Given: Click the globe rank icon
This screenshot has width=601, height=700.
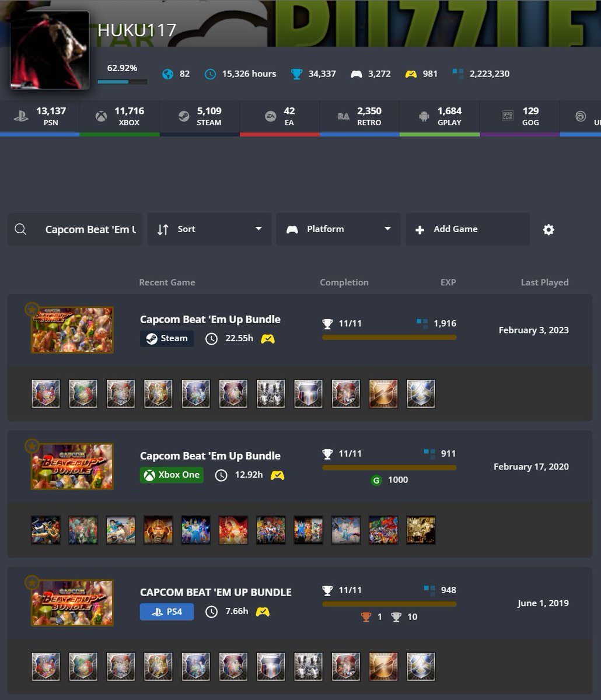Looking at the screenshot, I should [x=167, y=74].
